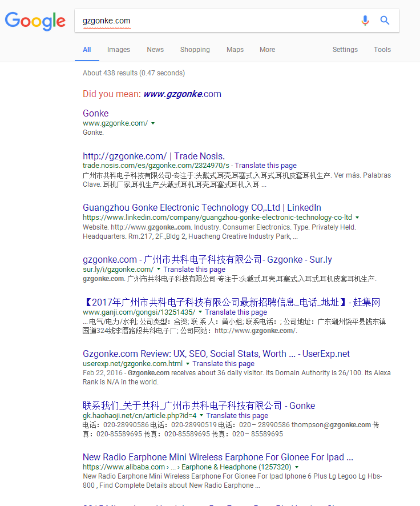
Task: Click the green URL userexp.net/gzgonke.com.html
Action: pyautogui.click(x=132, y=364)
